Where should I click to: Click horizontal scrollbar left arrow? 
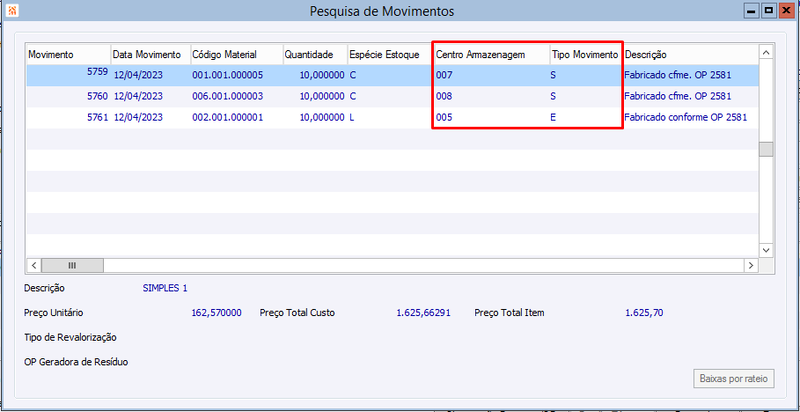click(33, 265)
